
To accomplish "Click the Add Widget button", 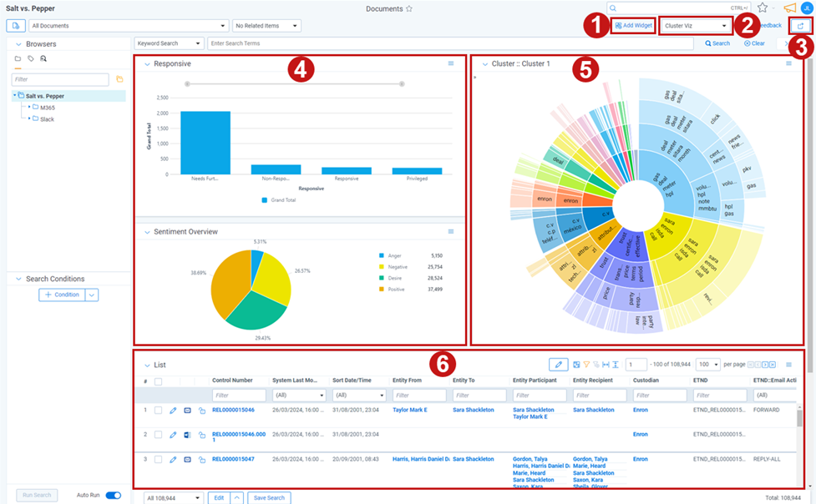I will [633, 26].
